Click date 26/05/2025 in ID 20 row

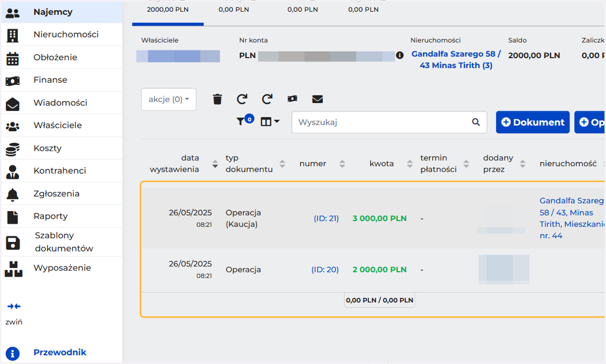tap(190, 264)
